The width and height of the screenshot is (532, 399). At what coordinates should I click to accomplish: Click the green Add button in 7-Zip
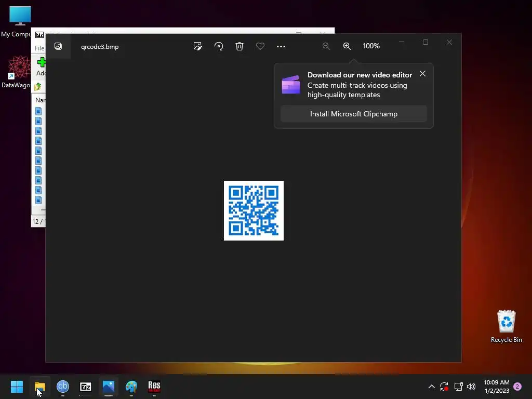pos(41,66)
